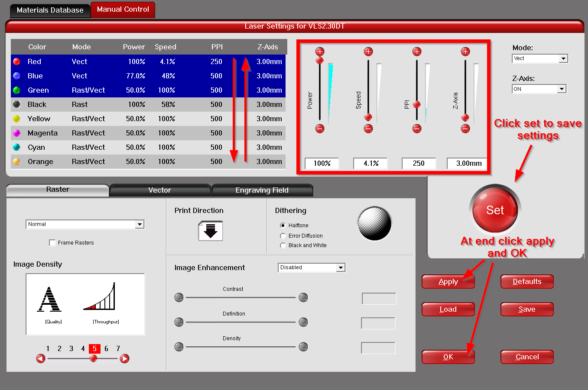Image resolution: width=588 pixels, height=390 pixels.
Task: Click the right arrow of Image Density
Action: [124, 358]
